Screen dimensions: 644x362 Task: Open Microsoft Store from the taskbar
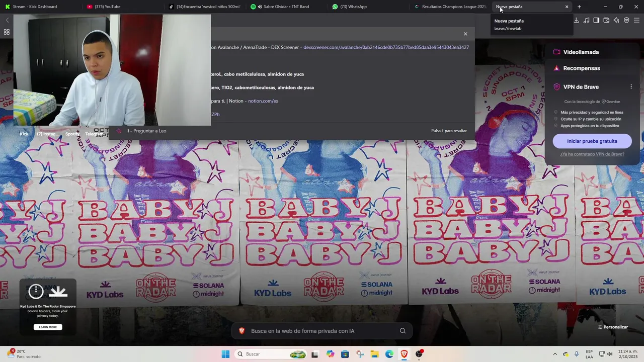click(345, 354)
